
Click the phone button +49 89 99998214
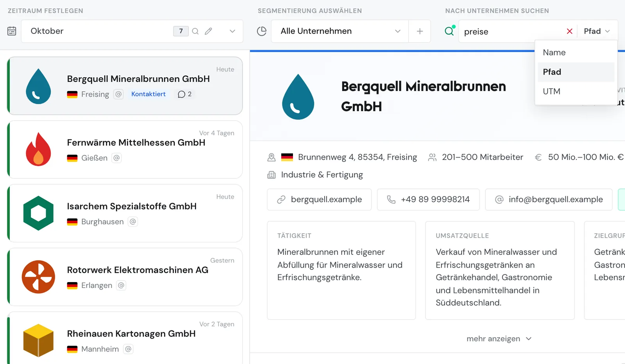428,199
